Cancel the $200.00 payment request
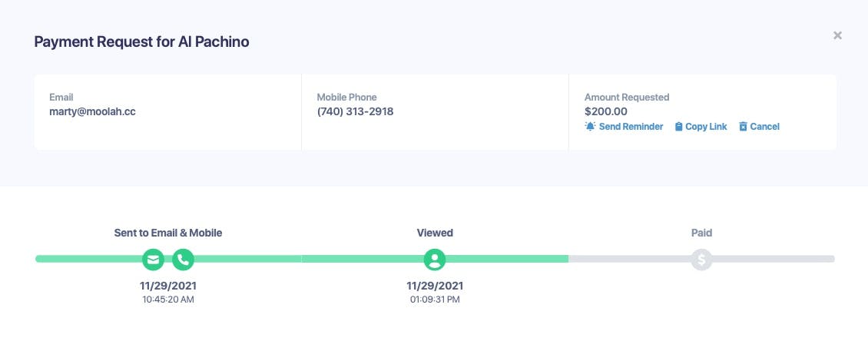Image resolution: width=868 pixels, height=341 pixels. click(764, 127)
